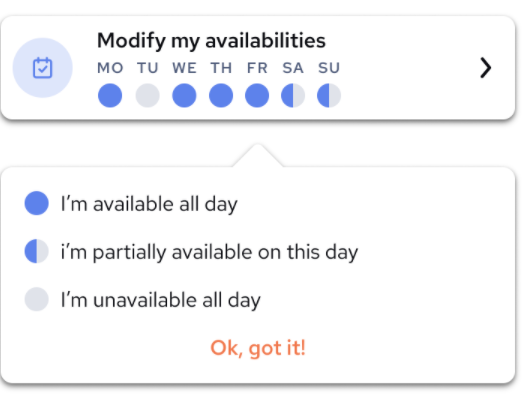Click the half-blue partial availability legend dot
522x396 pixels.
point(37,251)
